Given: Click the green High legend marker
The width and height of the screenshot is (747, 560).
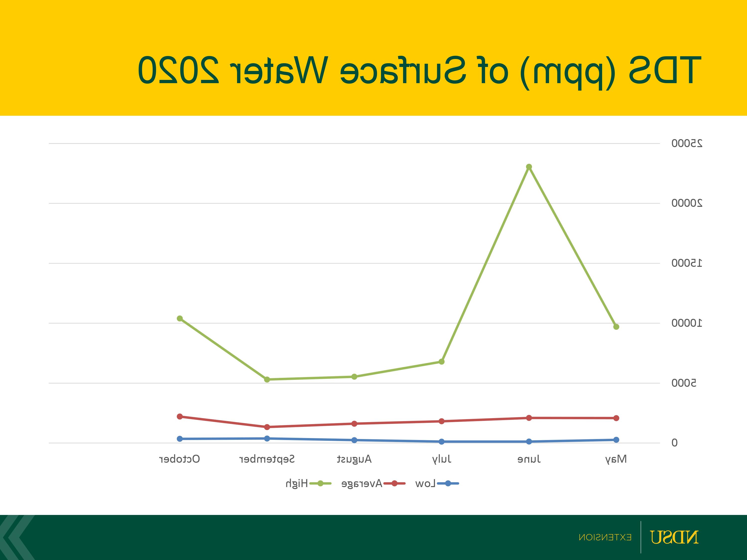Looking at the screenshot, I should click(320, 484).
